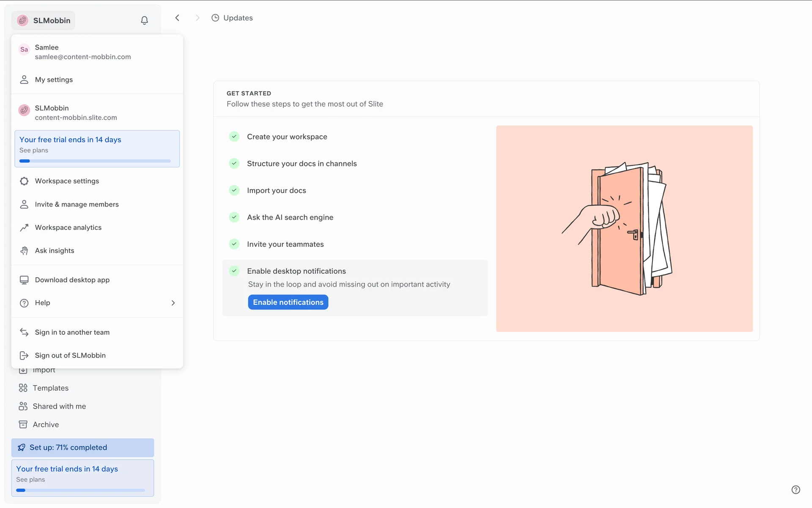Image resolution: width=812 pixels, height=508 pixels.
Task: Open Workspace settings menu item
Action: (x=67, y=181)
